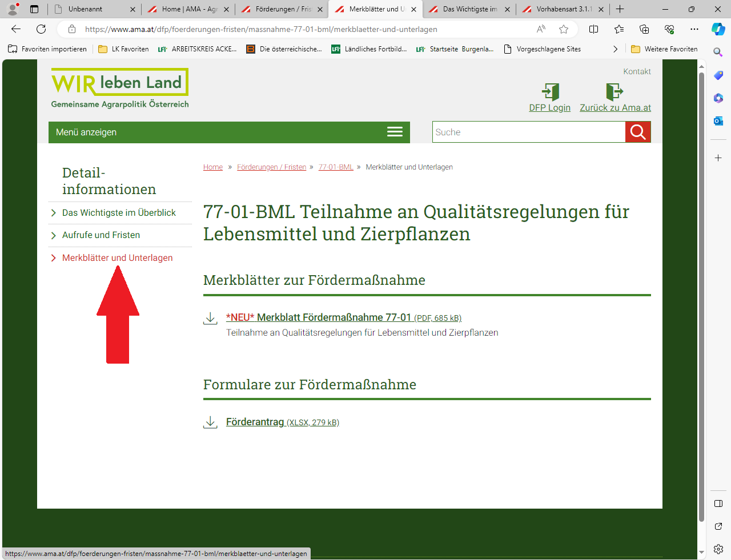Switch to the Home | AMA tab
This screenshot has height=560, width=731.
(188, 9)
